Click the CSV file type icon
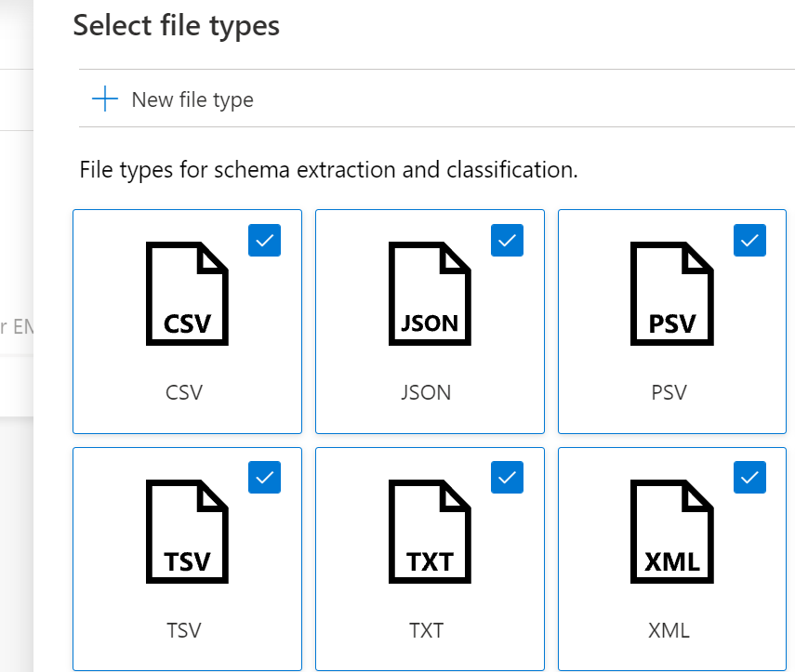795x672 pixels. pos(187,293)
